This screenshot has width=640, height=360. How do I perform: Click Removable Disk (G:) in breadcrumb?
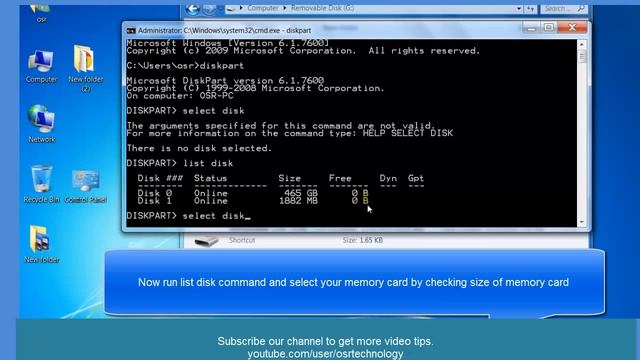click(x=322, y=8)
